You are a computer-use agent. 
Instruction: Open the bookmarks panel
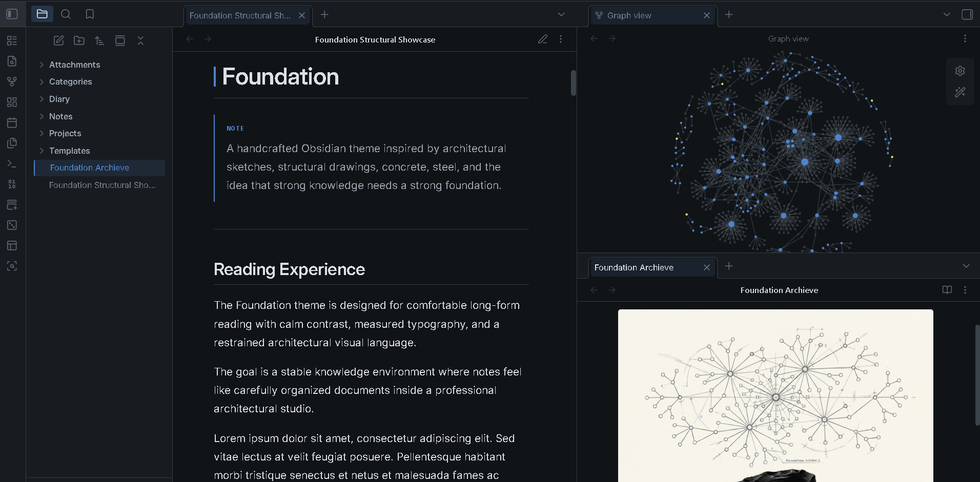point(90,14)
